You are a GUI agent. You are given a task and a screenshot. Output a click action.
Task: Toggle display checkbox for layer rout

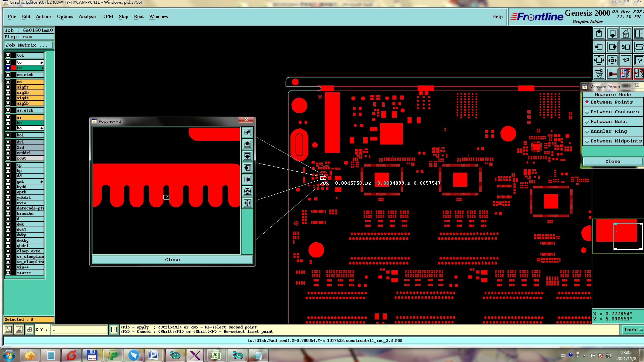[x=8, y=158]
